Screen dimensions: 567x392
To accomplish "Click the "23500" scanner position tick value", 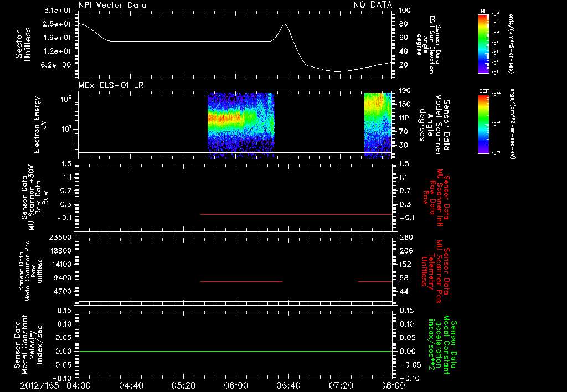I will click(60, 238).
